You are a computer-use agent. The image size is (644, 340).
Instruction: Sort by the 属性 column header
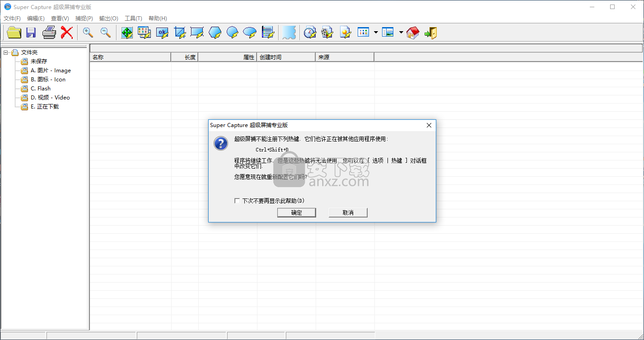(x=228, y=57)
